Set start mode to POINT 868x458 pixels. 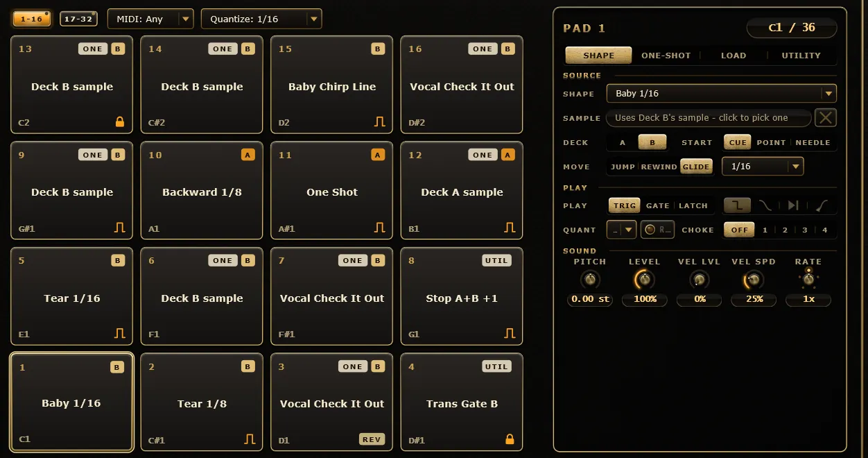tap(771, 142)
